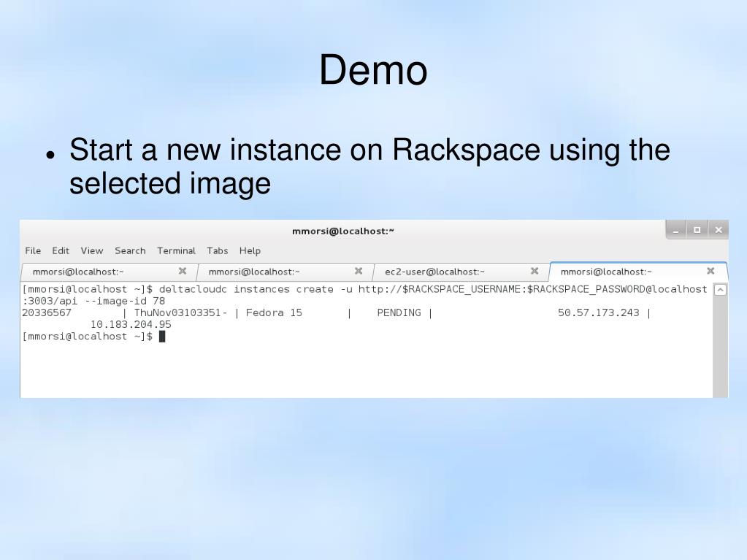Click the Rackspace bullet point text
The height and width of the screenshot is (560, 747).
[x=369, y=166]
